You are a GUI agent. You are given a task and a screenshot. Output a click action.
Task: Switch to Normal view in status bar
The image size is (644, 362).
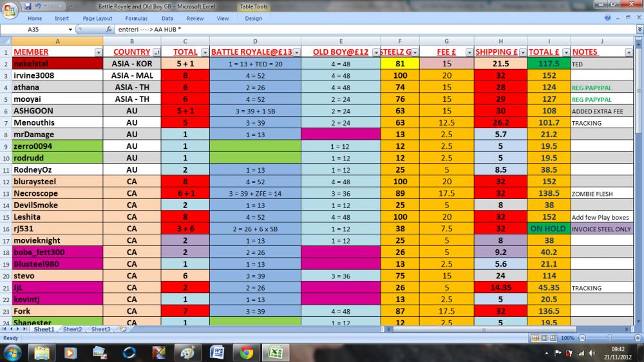point(535,338)
